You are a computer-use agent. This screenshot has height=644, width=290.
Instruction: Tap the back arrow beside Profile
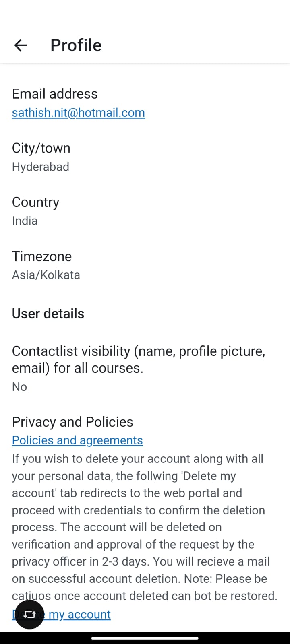(x=21, y=45)
